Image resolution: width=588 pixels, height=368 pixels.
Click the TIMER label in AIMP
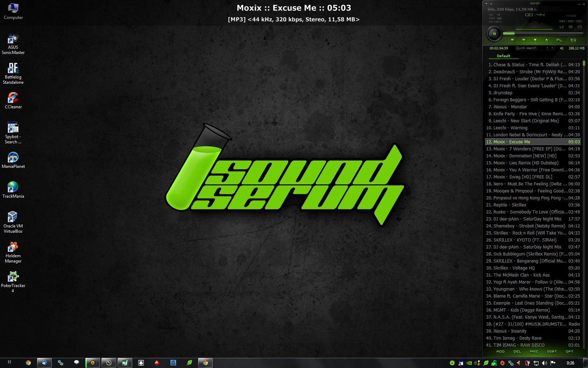(570, 16)
